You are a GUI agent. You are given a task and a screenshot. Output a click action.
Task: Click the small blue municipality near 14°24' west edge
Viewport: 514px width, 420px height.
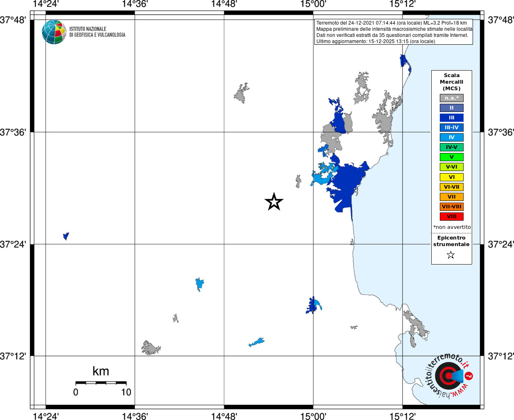pos(66,236)
